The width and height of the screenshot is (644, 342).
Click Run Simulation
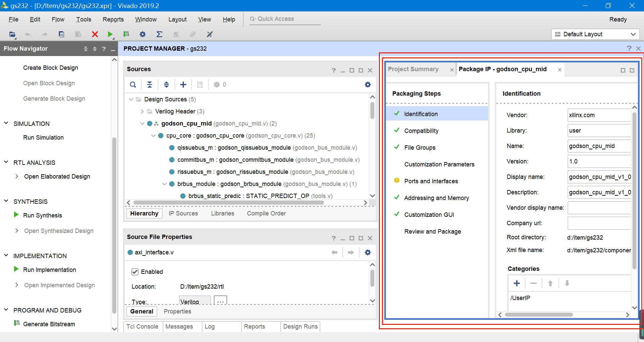pos(43,138)
